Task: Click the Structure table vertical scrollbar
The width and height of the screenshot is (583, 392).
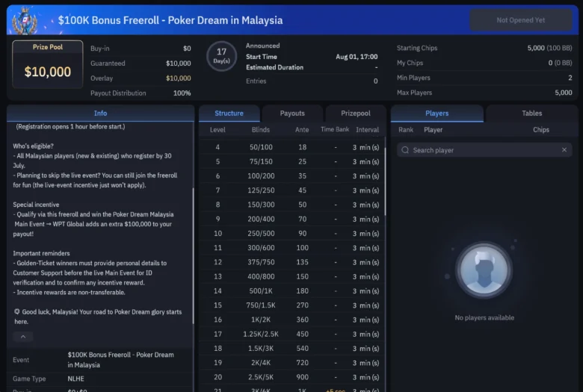Action: tap(385, 181)
